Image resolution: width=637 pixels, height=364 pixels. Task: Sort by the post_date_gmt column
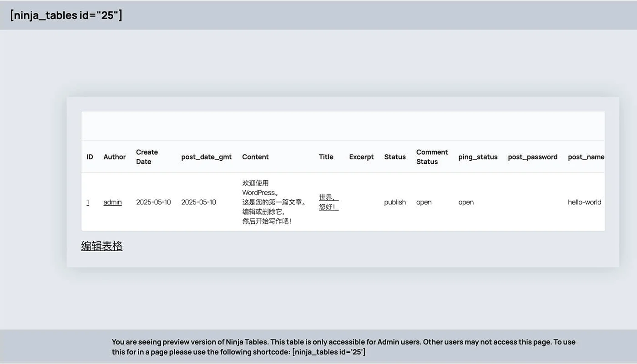pos(207,157)
